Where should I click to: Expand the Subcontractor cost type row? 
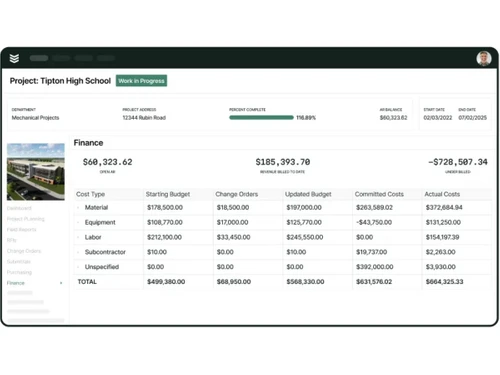[78, 252]
